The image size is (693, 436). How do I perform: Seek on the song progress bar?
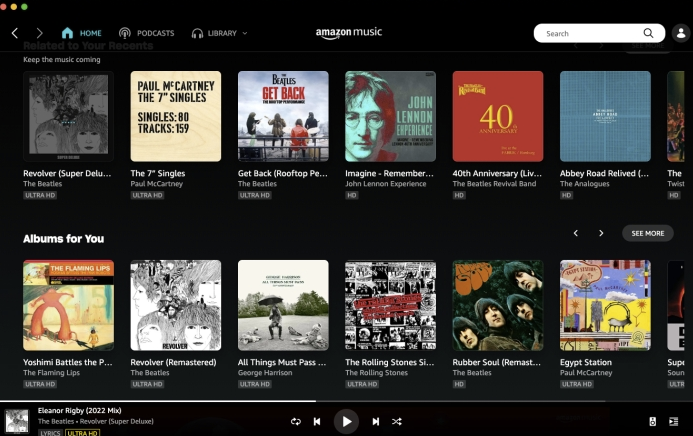(x=346, y=401)
